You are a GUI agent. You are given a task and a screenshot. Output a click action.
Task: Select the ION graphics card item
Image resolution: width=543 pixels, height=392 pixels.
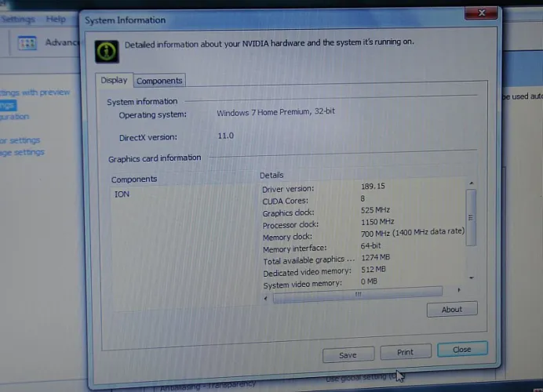(x=122, y=194)
